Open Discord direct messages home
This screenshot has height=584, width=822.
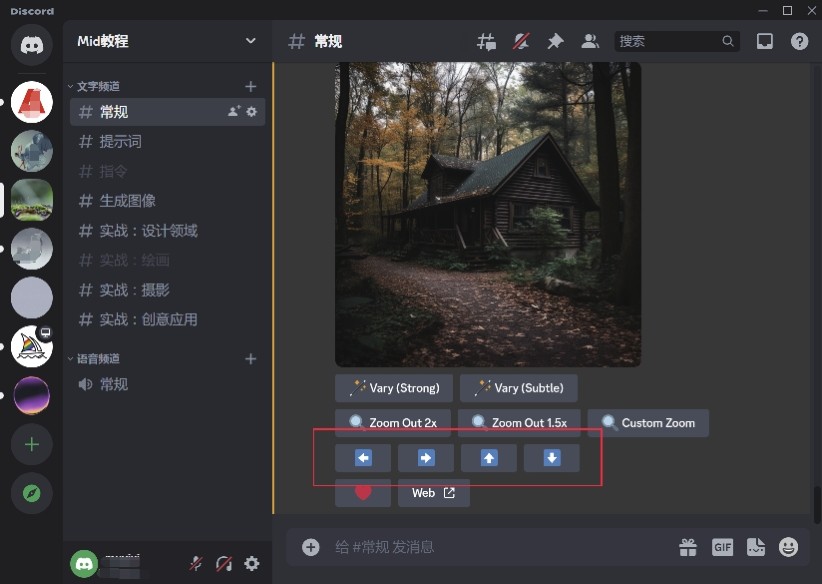pyautogui.click(x=31, y=45)
